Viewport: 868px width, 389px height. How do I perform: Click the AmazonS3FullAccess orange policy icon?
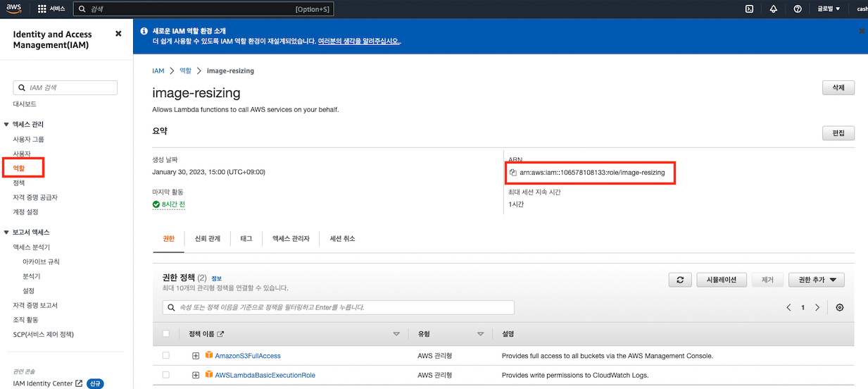click(x=208, y=355)
